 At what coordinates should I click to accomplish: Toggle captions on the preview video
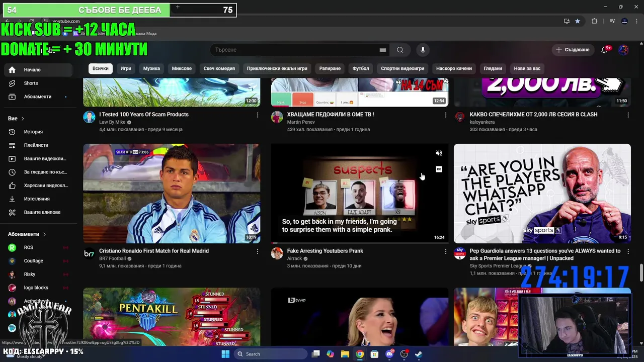coord(439,169)
